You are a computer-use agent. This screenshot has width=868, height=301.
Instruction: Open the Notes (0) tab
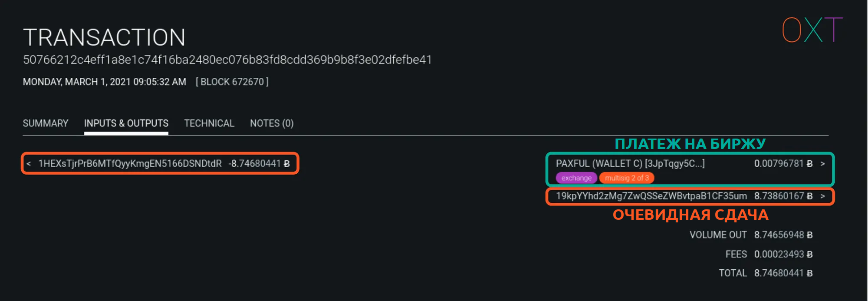(x=272, y=123)
